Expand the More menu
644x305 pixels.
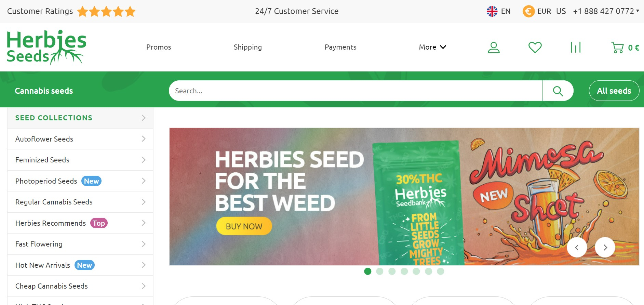[x=432, y=47]
